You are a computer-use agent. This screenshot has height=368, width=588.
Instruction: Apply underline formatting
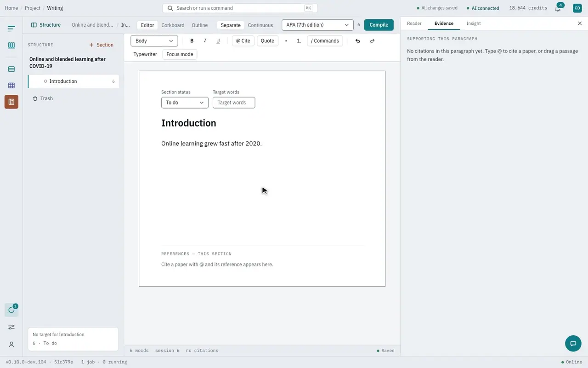click(218, 41)
